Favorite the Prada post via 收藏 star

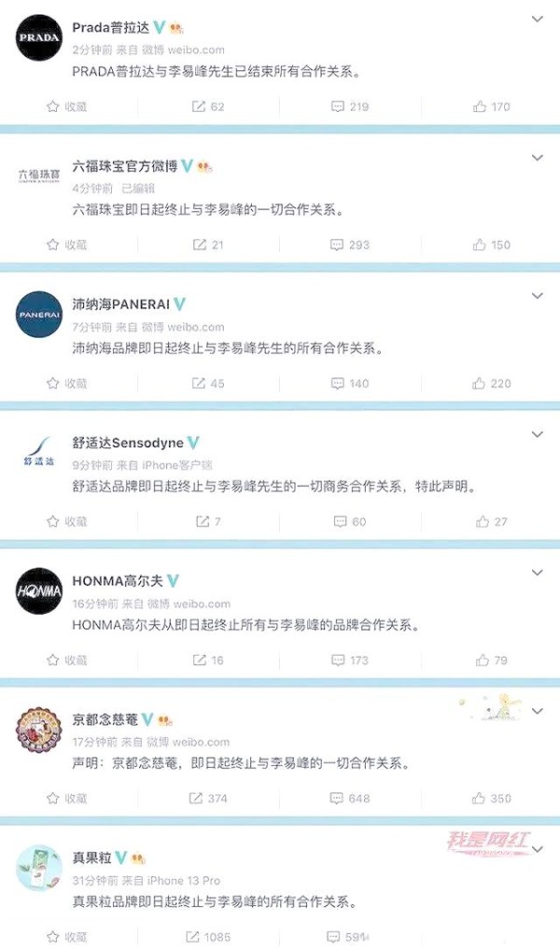(66, 107)
